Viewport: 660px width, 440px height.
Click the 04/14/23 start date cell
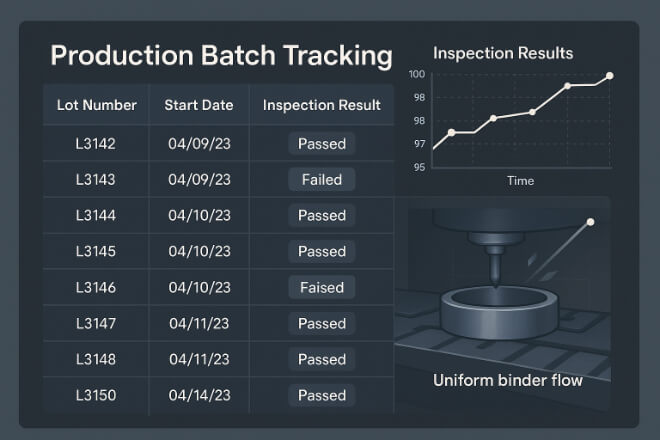tap(200, 396)
